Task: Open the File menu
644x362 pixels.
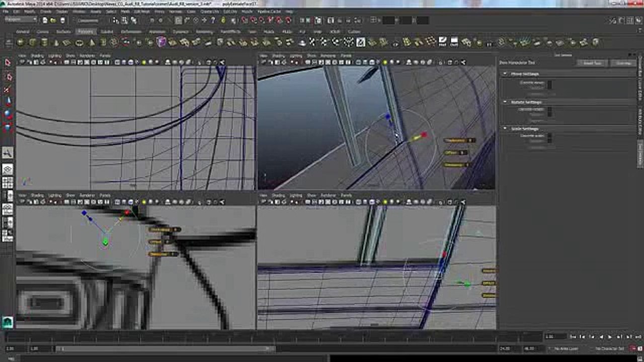Action: [5, 11]
